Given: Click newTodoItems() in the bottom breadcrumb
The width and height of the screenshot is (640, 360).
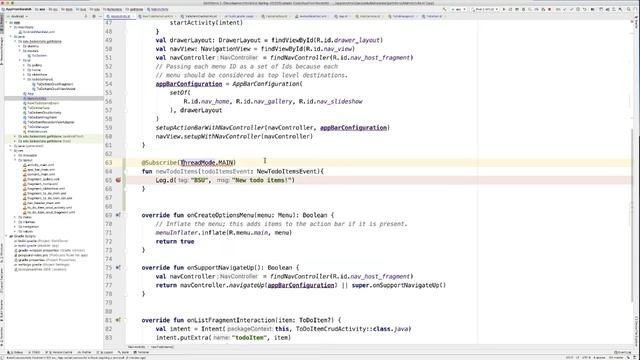Looking at the screenshot, I should (162, 347).
